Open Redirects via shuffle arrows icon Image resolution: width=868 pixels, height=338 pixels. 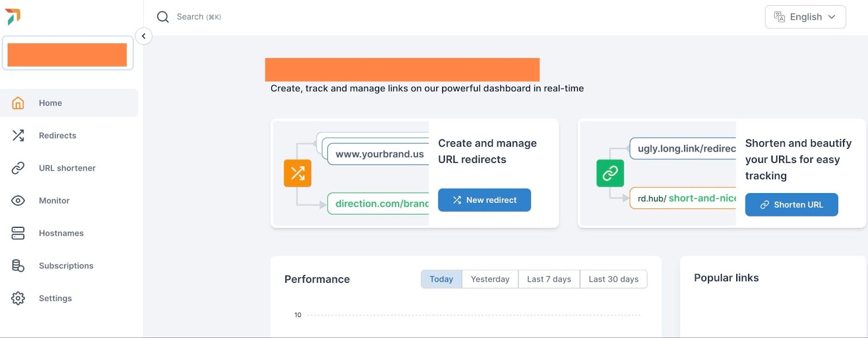tap(18, 136)
